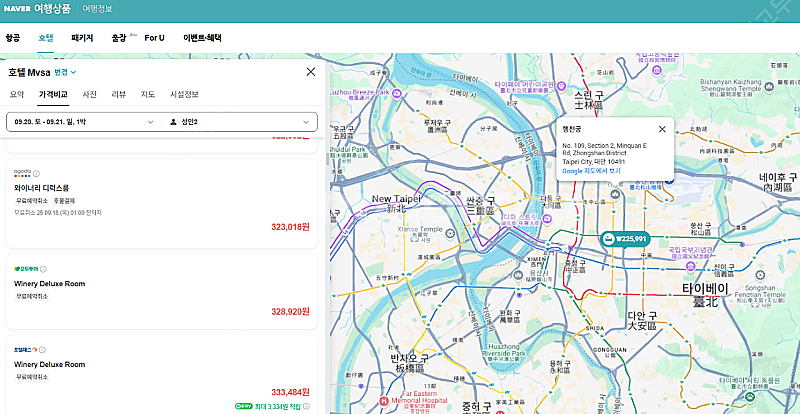This screenshot has width=800, height=414.
Task: Select the 328,920원 price
Action: [x=290, y=311]
